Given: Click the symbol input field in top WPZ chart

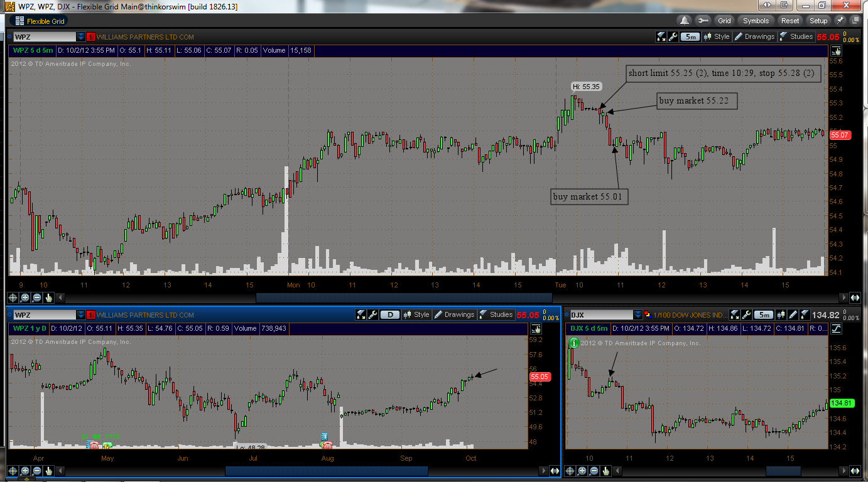Looking at the screenshot, I should [44, 36].
